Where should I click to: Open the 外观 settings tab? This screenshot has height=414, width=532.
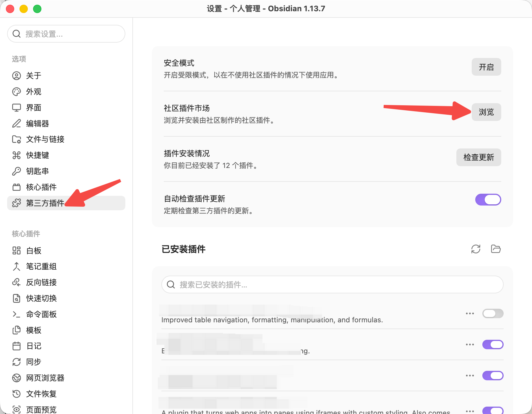(66, 92)
